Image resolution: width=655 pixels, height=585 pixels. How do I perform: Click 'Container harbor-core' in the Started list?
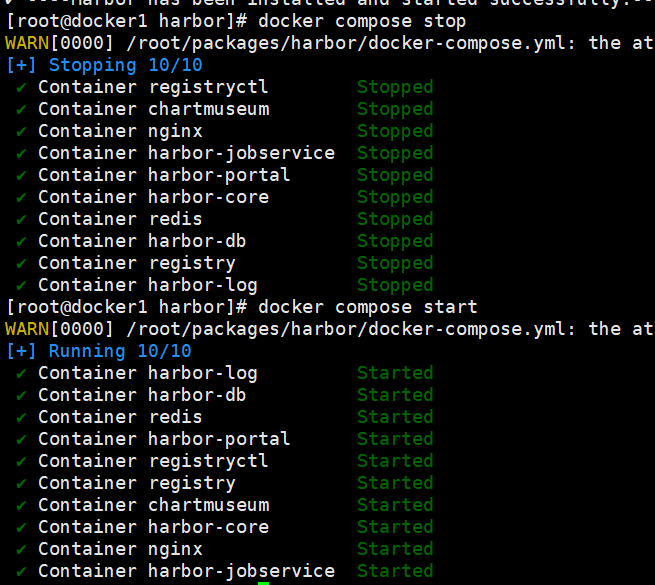pos(154,527)
